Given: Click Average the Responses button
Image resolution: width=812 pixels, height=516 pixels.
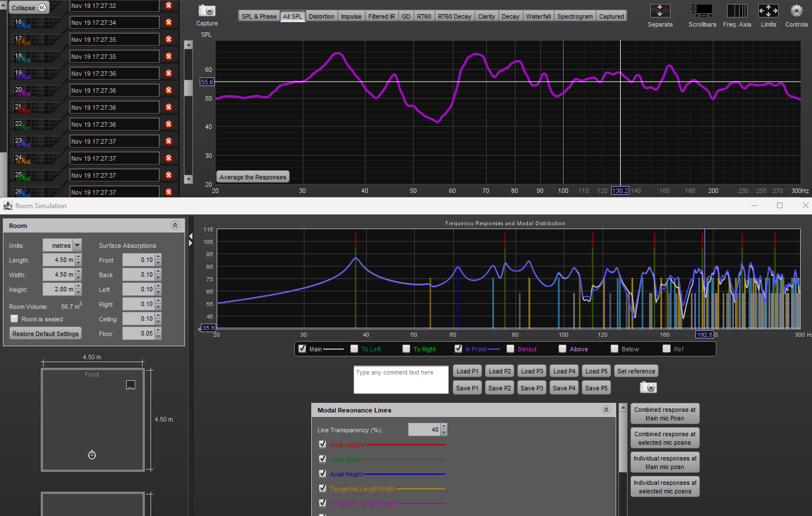Looking at the screenshot, I should click(x=253, y=177).
